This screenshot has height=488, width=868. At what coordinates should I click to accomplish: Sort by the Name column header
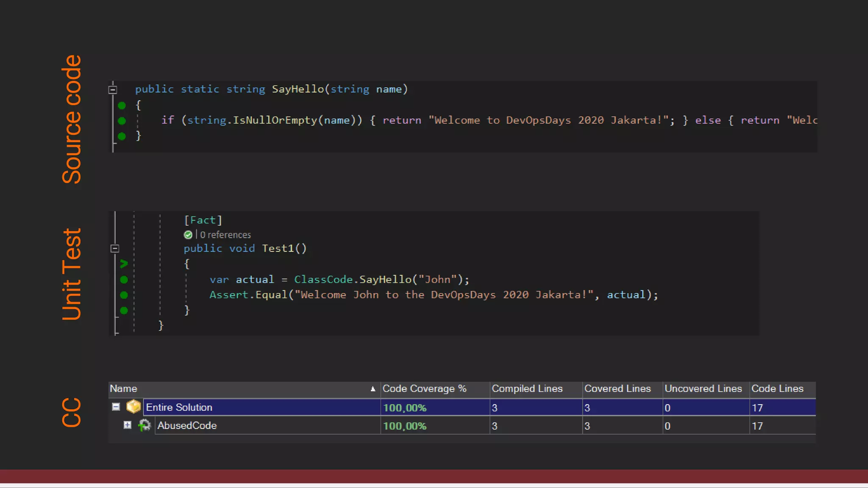click(245, 389)
